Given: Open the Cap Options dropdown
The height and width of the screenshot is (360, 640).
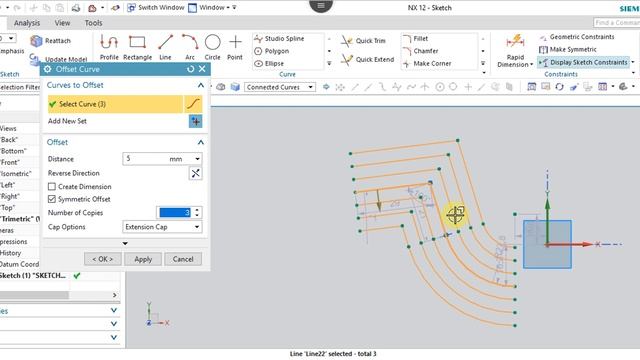Looking at the screenshot, I should click(x=162, y=227).
